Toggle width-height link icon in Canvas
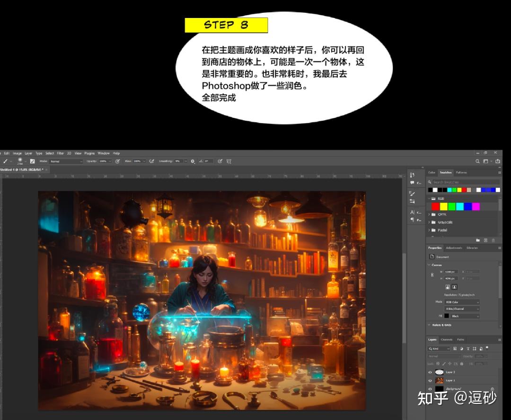Viewport: 511px width, 420px height. pyautogui.click(x=432, y=275)
